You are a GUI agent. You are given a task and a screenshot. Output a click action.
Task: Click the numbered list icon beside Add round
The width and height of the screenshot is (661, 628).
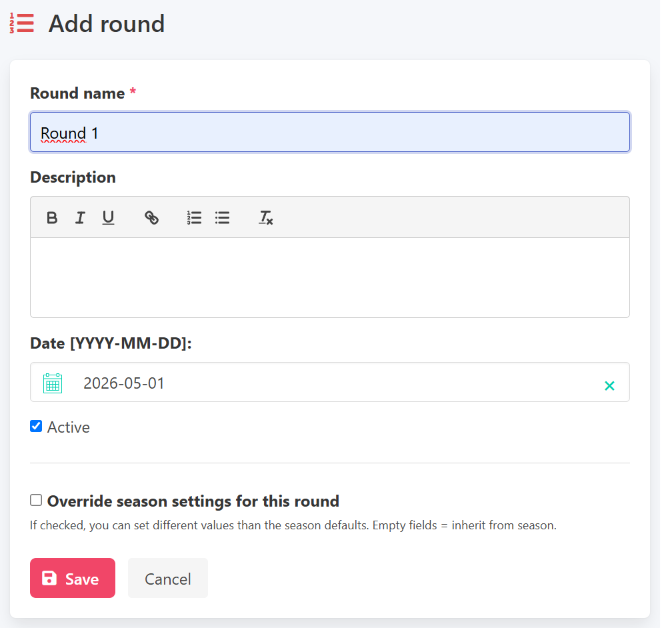click(22, 23)
